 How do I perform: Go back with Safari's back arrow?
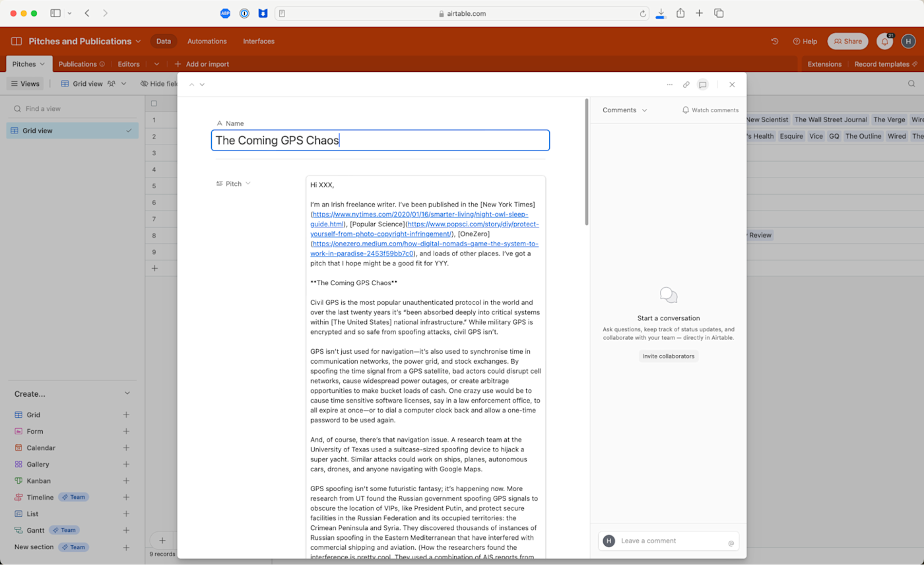click(x=87, y=13)
